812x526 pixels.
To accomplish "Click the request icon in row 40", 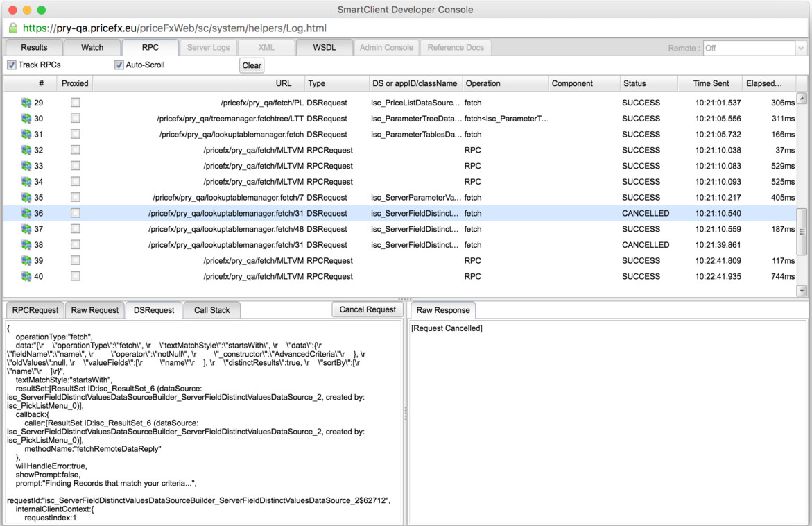I will 26,277.
